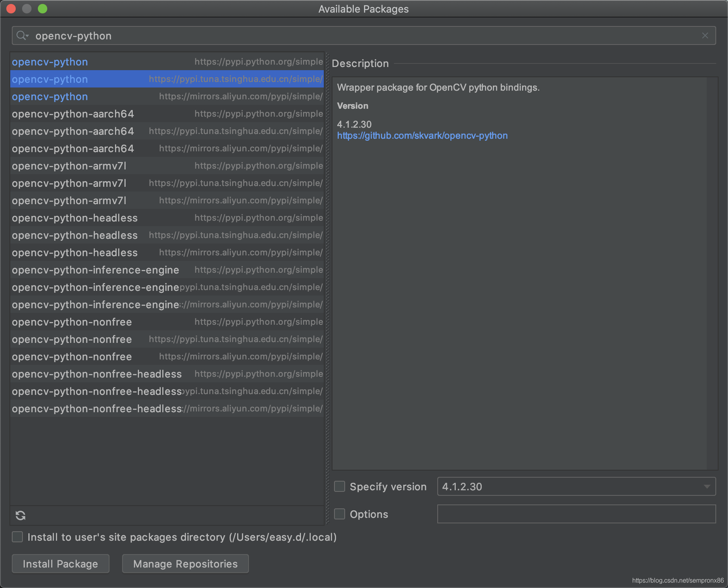This screenshot has height=588, width=728.
Task: Enable the Specify version checkbox
Action: pos(340,486)
